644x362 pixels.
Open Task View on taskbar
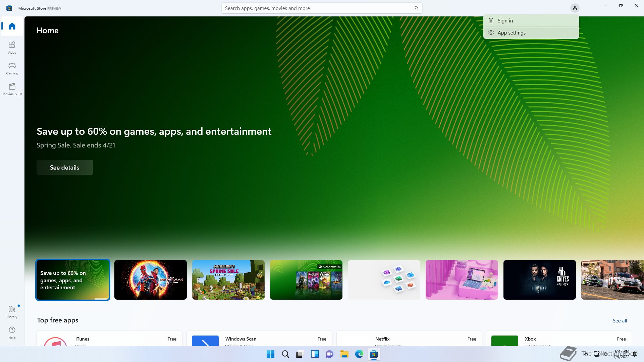tap(300, 354)
